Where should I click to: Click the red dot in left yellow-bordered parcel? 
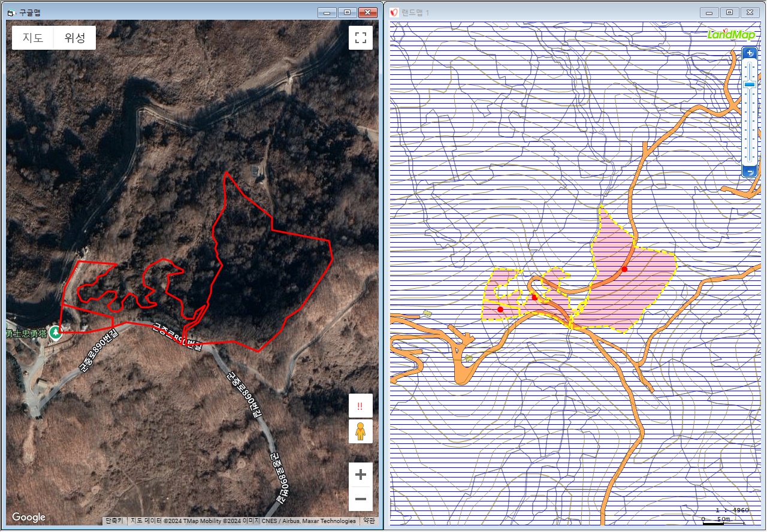coord(500,309)
